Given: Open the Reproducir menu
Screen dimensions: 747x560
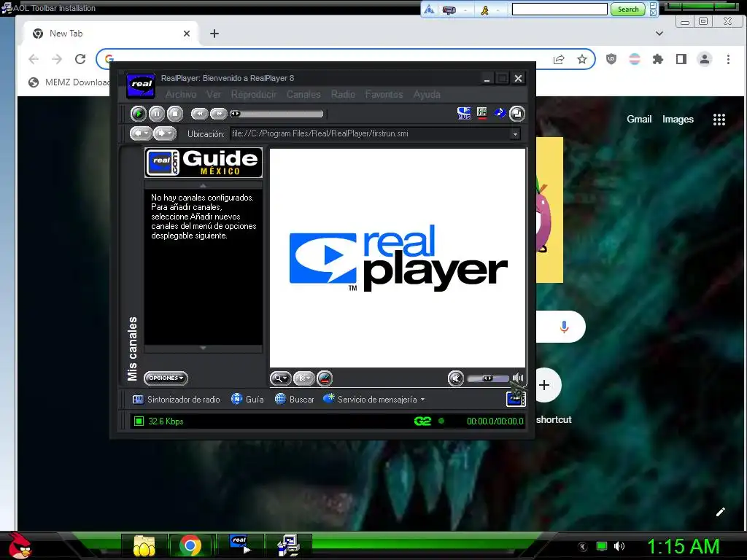Looking at the screenshot, I should pos(253,94).
